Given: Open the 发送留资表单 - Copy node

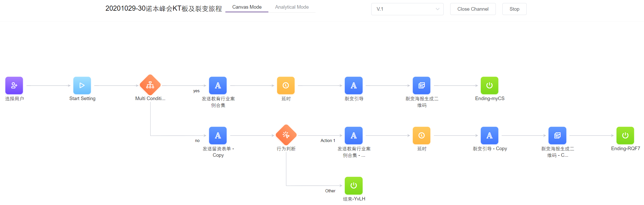Looking at the screenshot, I should 218,135.
